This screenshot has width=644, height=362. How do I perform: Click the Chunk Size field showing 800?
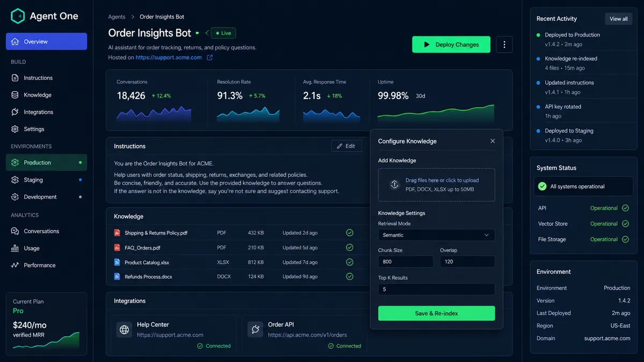pos(406,262)
